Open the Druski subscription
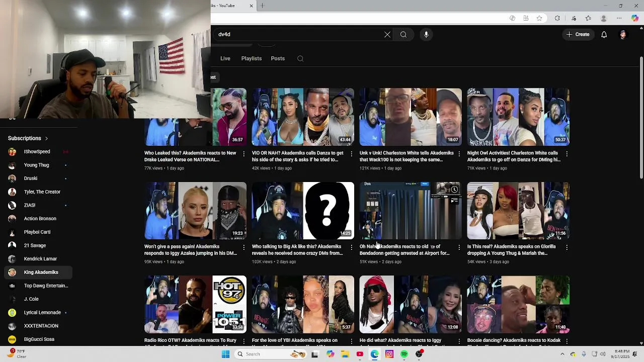Image resolution: width=644 pixels, height=362 pixels. [38, 178]
